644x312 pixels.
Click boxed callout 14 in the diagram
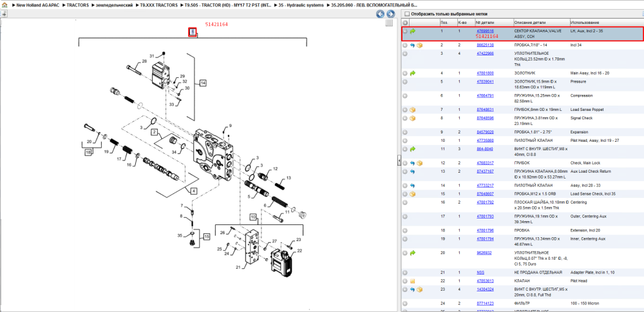coord(203,83)
